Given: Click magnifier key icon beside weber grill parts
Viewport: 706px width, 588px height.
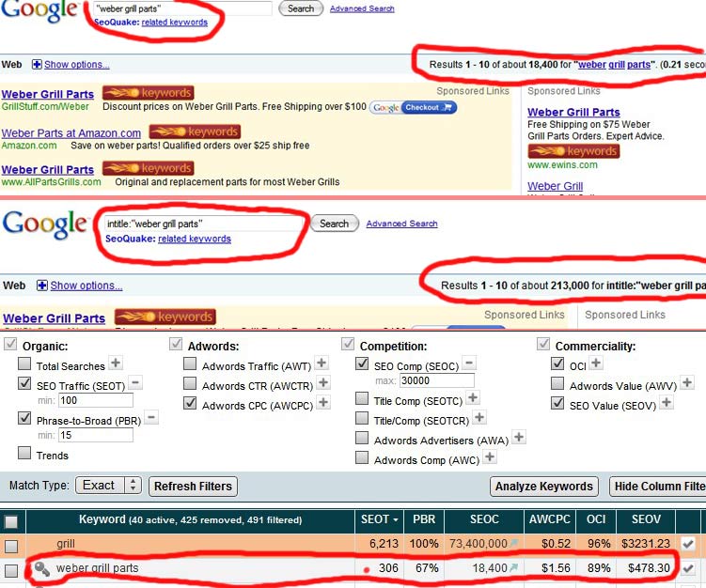Looking at the screenshot, I should tap(42, 568).
